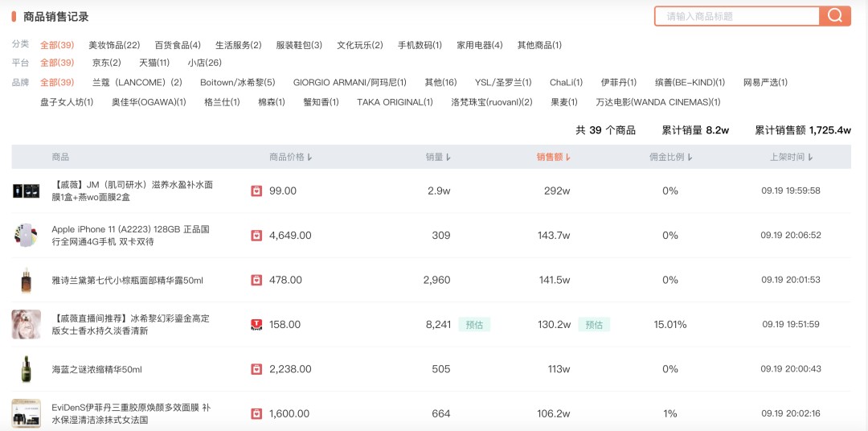This screenshot has width=868, height=431.
Task: Filter category by 百货食品(4)
Action: (178, 45)
